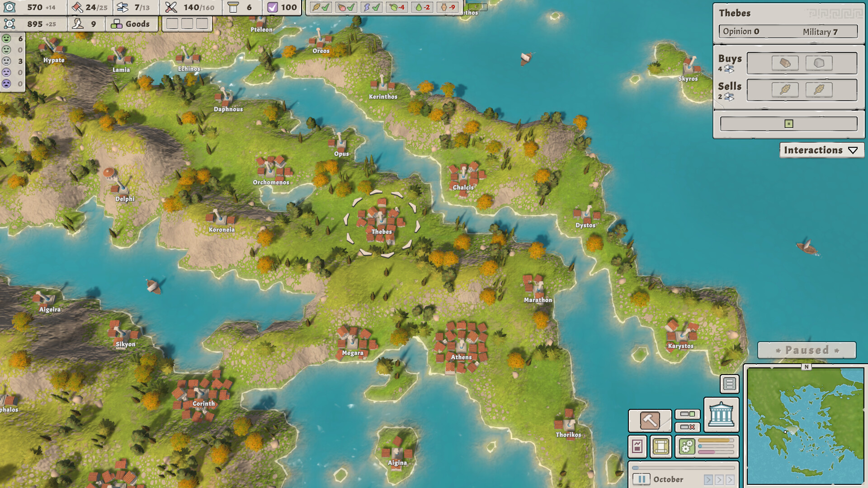Advance time with the triple-chevron speed arrow
Screen dimensions: 868x488
730,479
